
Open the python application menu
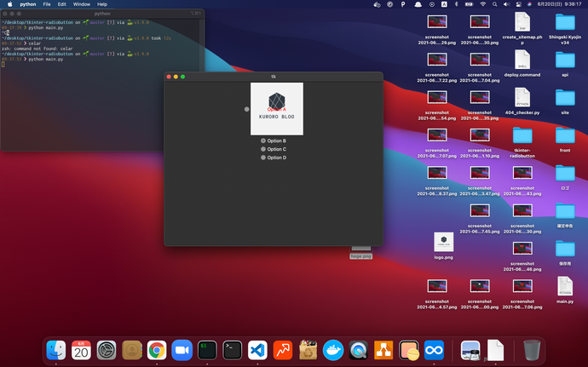point(28,4)
